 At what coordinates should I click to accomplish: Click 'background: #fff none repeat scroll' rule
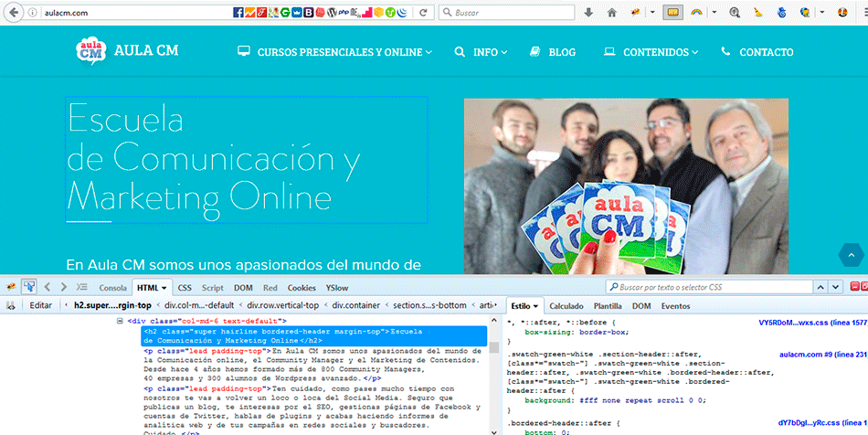pyautogui.click(x=616, y=400)
